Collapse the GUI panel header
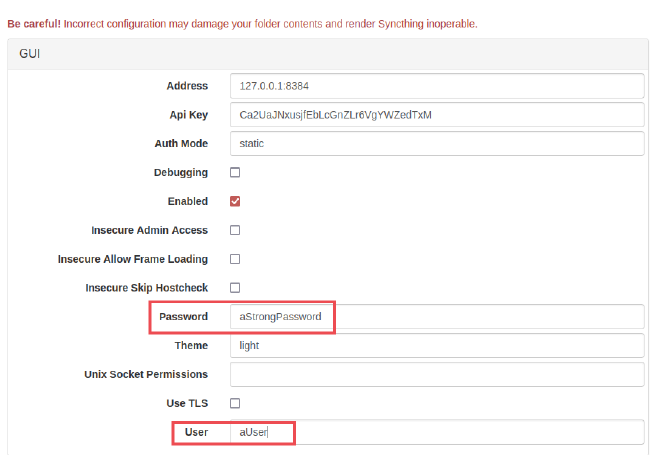660x455 pixels. [30, 54]
